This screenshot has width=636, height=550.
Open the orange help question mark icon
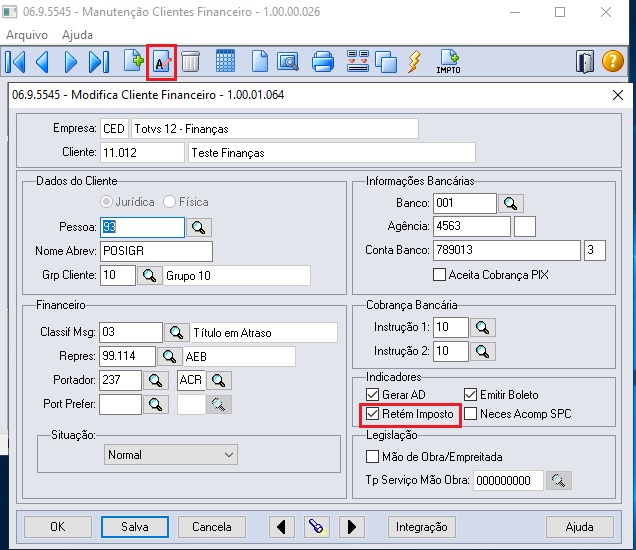[x=613, y=62]
